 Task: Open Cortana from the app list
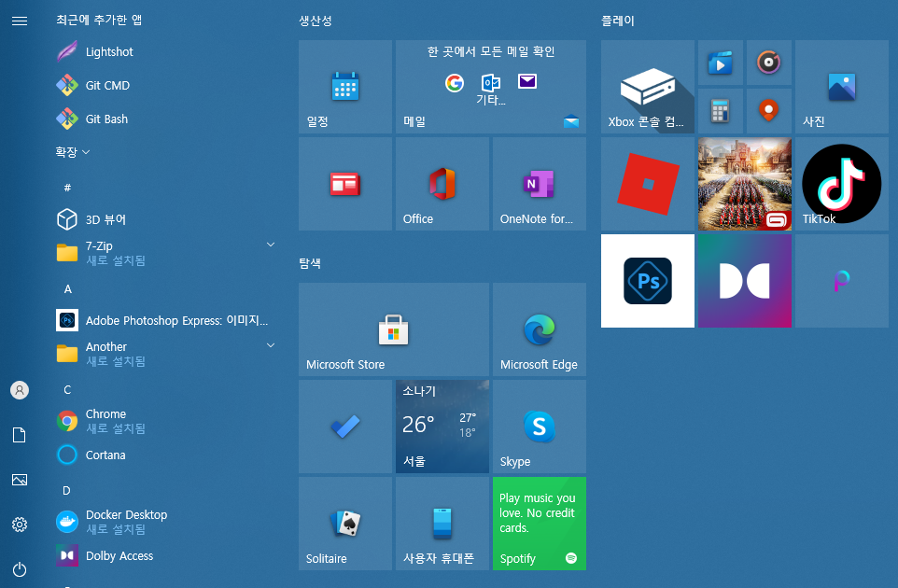click(166, 455)
